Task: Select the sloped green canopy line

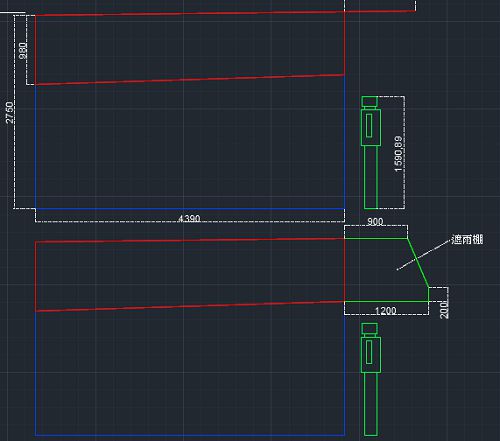Action: click(418, 263)
